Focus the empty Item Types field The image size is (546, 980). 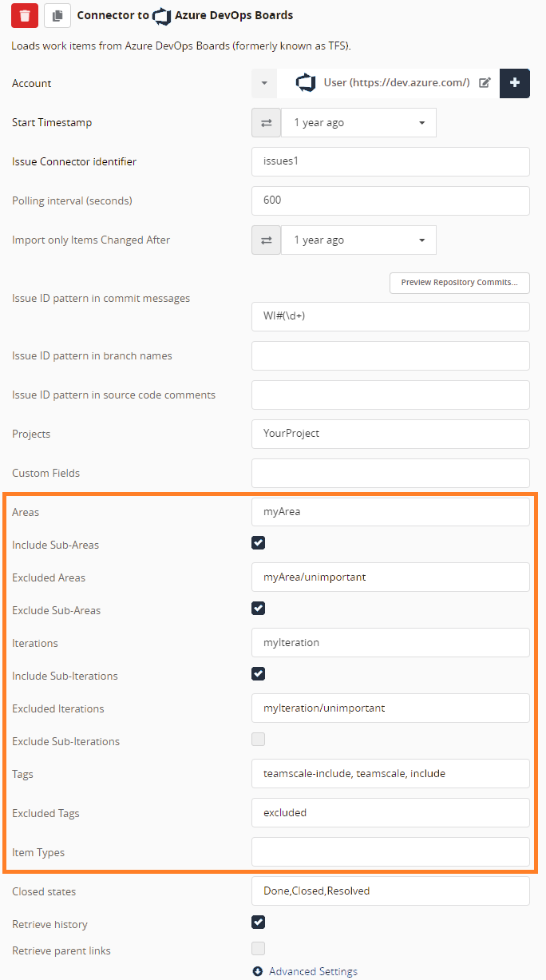click(x=390, y=852)
